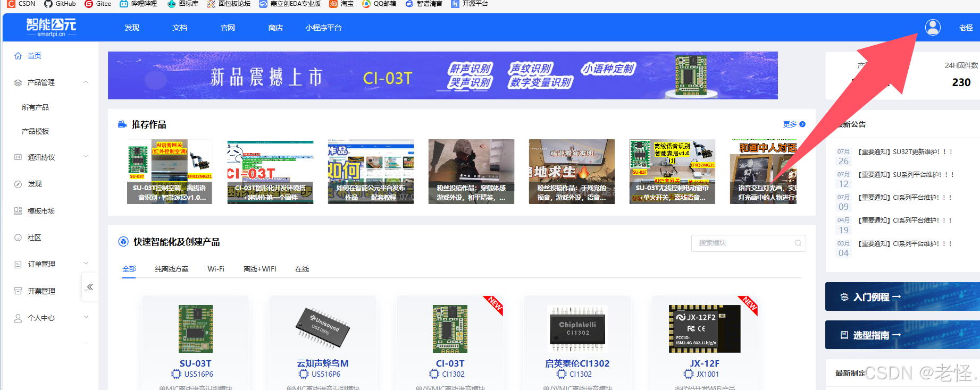Select the Wi-Fi product tab
The height and width of the screenshot is (390, 980).
216,269
